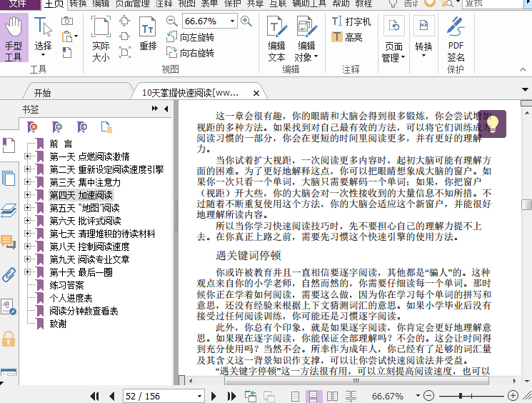The width and height of the screenshot is (532, 403).
Task: Open the Edit Text tool
Action: point(277,39)
